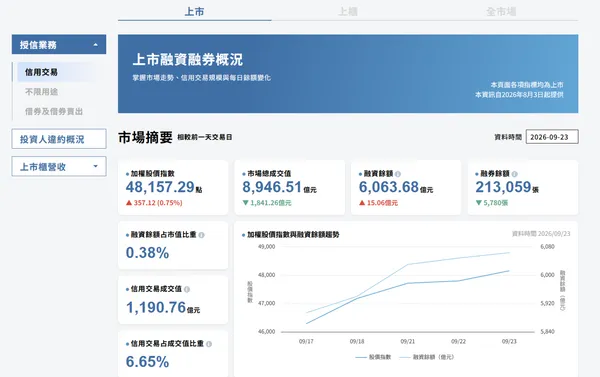
Task: Toggle the 股價指數 legend series
Action: pos(373,357)
